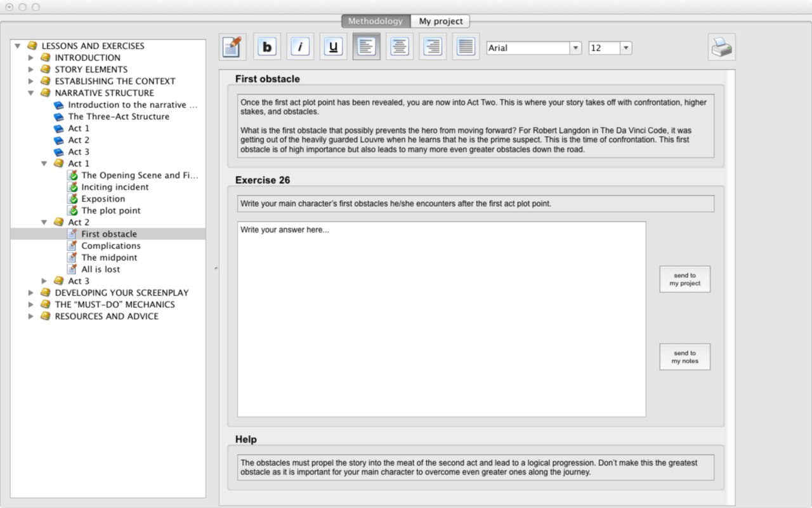Click completed icon for Exposition
Viewport: 812px width, 508px height.
pos(72,199)
